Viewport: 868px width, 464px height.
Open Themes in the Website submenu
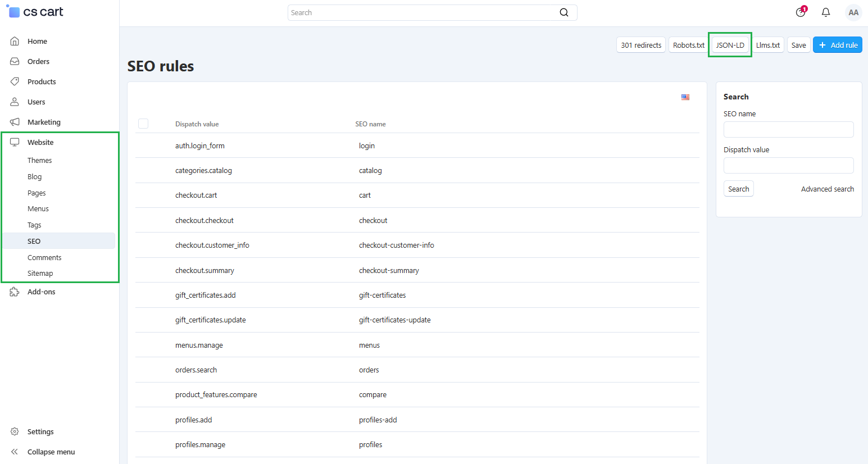[39, 160]
